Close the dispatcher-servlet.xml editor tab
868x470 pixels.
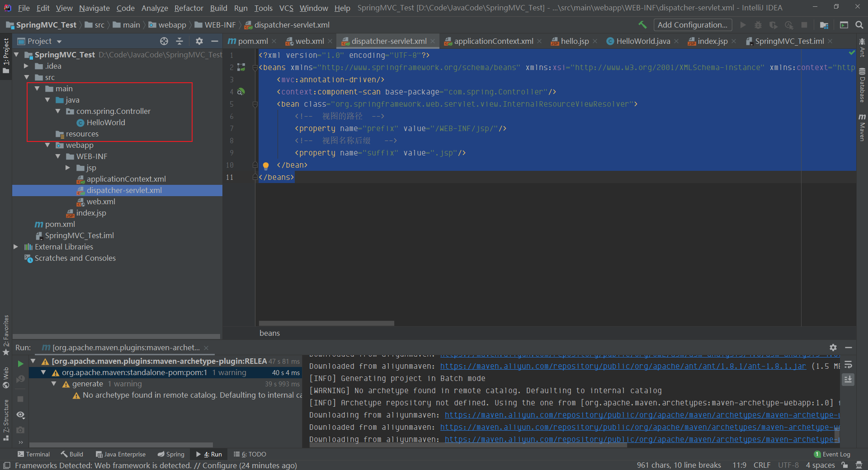[433, 41]
